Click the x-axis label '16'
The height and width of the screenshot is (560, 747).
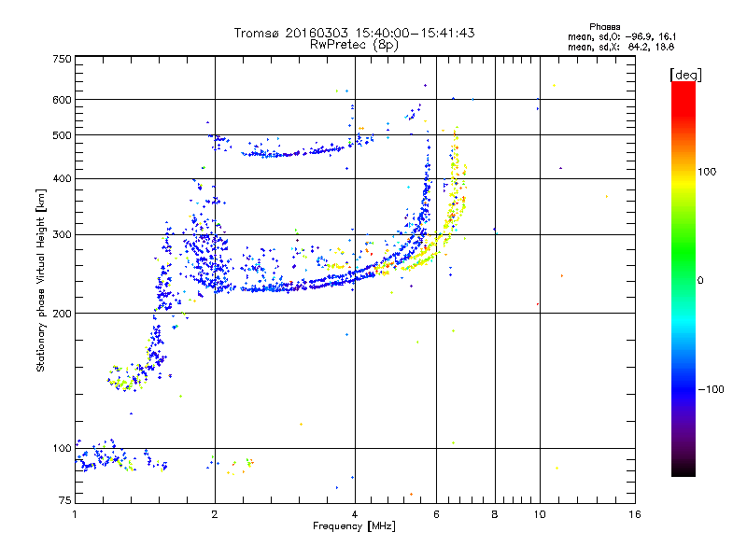click(635, 514)
